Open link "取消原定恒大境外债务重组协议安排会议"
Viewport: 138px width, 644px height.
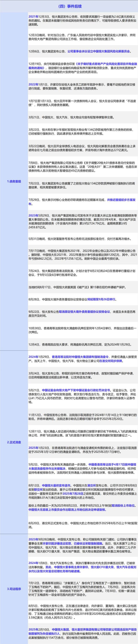click(84, 312)
